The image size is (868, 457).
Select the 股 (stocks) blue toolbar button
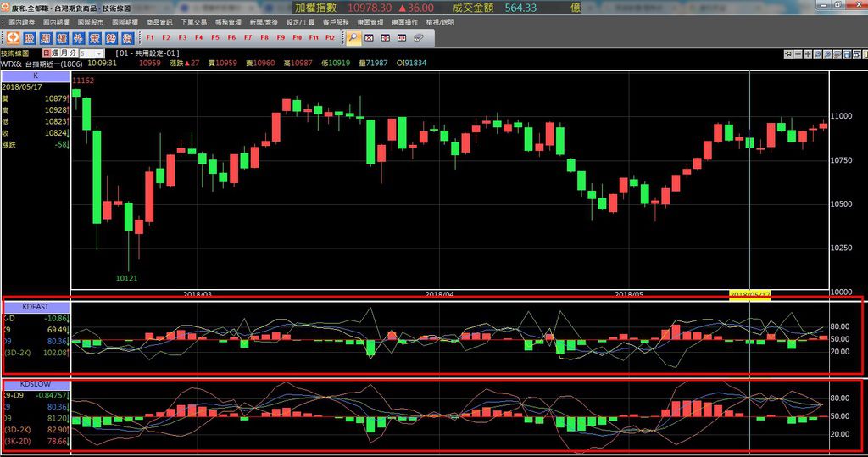click(x=29, y=37)
